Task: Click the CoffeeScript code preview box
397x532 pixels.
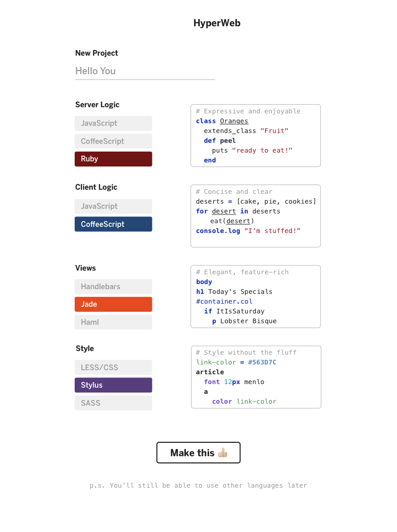Action: (x=255, y=216)
